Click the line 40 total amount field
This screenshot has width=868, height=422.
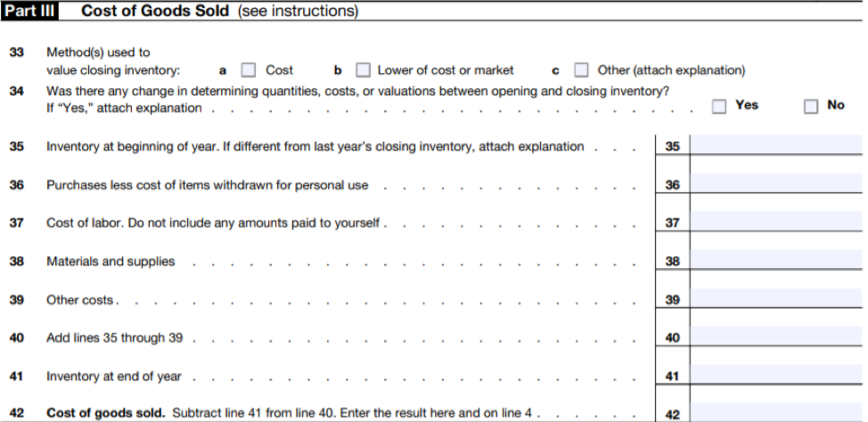775,337
